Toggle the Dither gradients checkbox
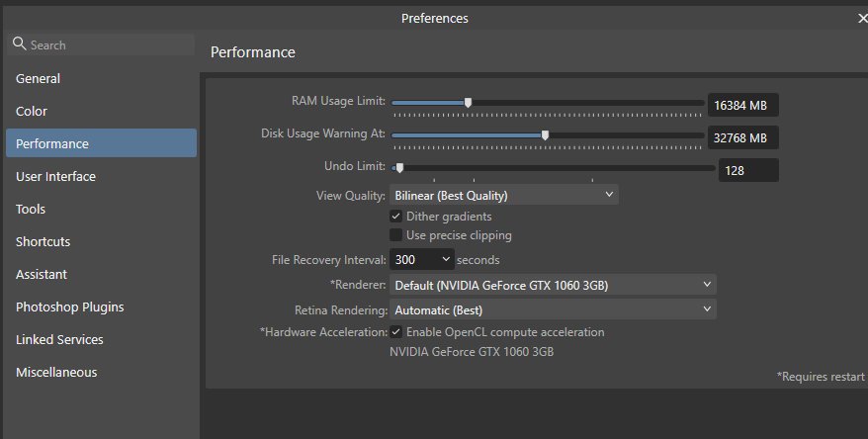868x439 pixels. [395, 217]
